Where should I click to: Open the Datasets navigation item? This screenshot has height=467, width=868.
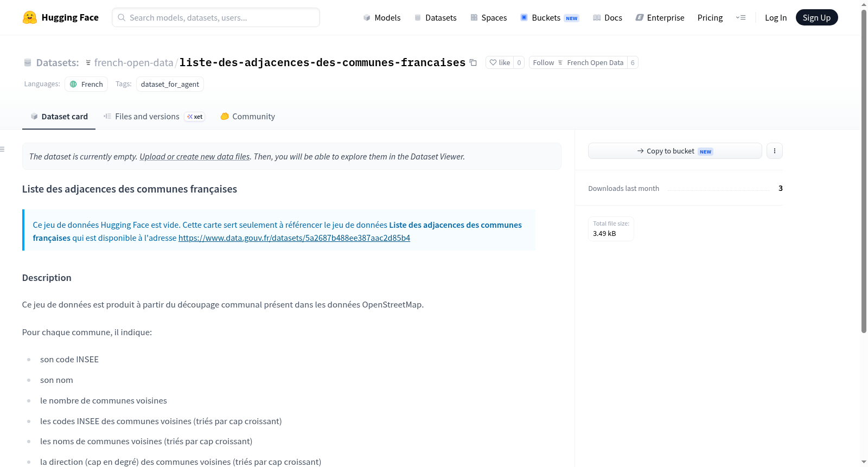435,17
